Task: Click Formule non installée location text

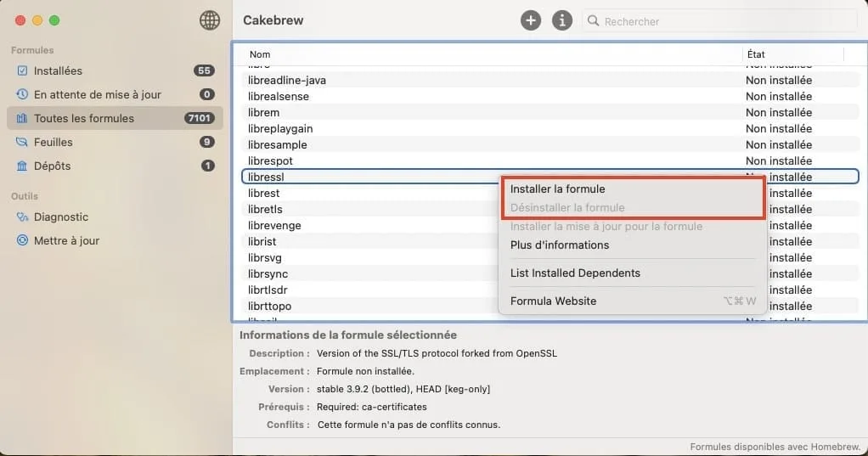Action: click(365, 371)
